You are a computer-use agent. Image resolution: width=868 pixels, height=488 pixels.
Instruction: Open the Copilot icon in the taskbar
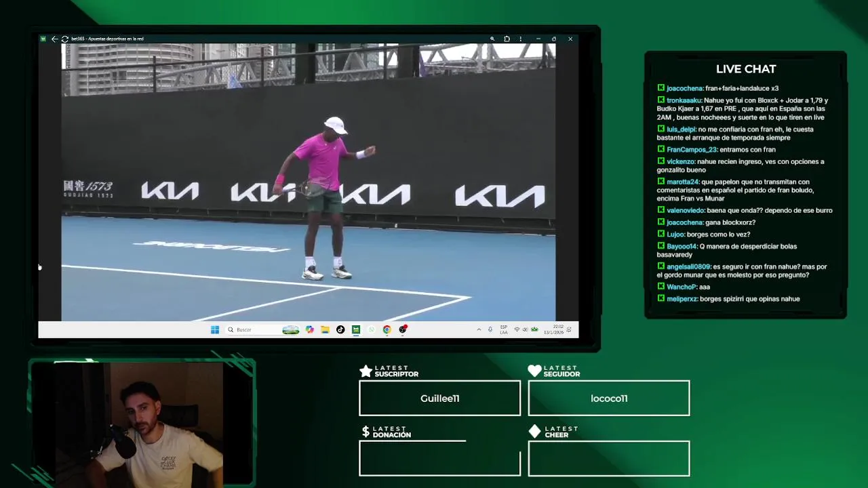click(310, 329)
